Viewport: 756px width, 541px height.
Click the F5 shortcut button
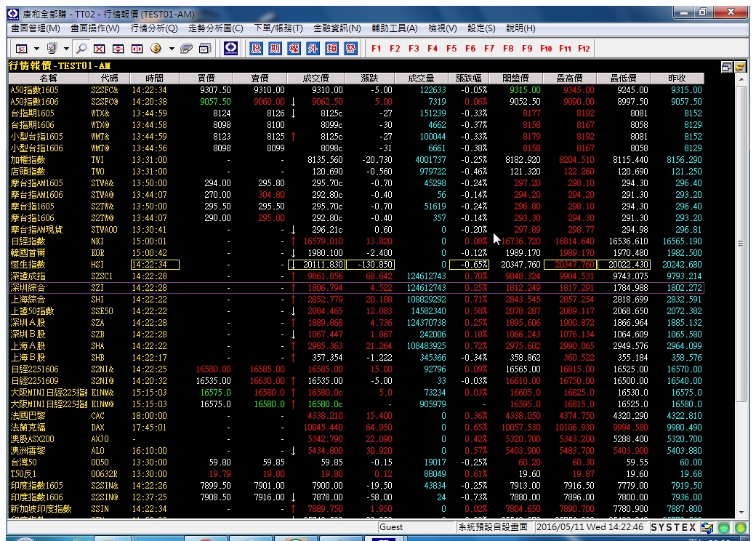click(x=451, y=49)
